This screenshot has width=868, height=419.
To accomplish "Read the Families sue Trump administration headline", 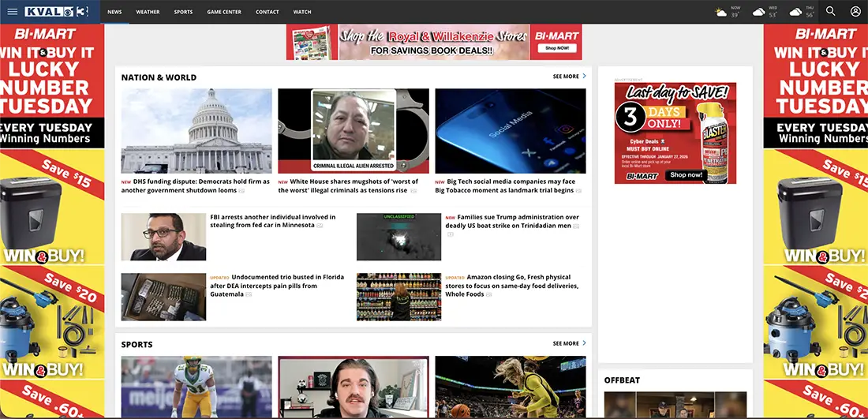I will coord(512,221).
